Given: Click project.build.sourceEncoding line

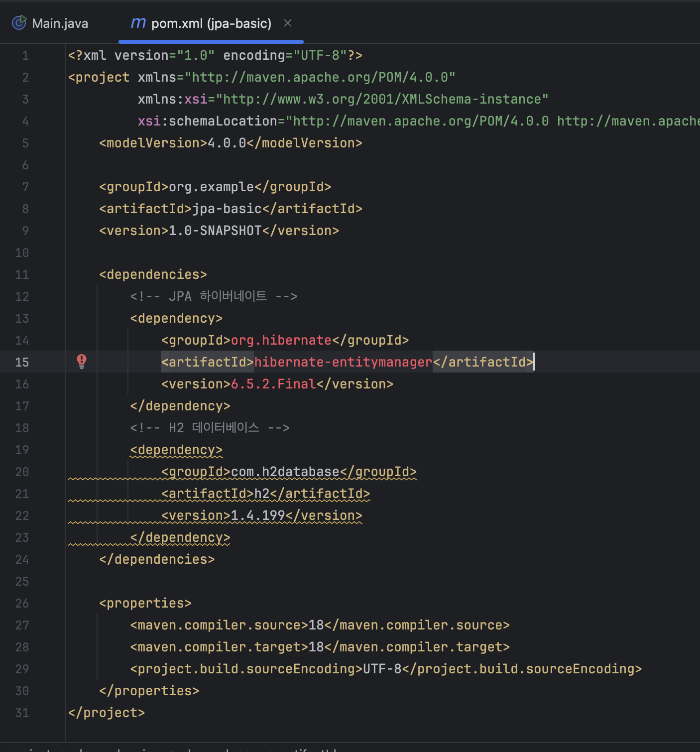Looking at the screenshot, I should 386,669.
